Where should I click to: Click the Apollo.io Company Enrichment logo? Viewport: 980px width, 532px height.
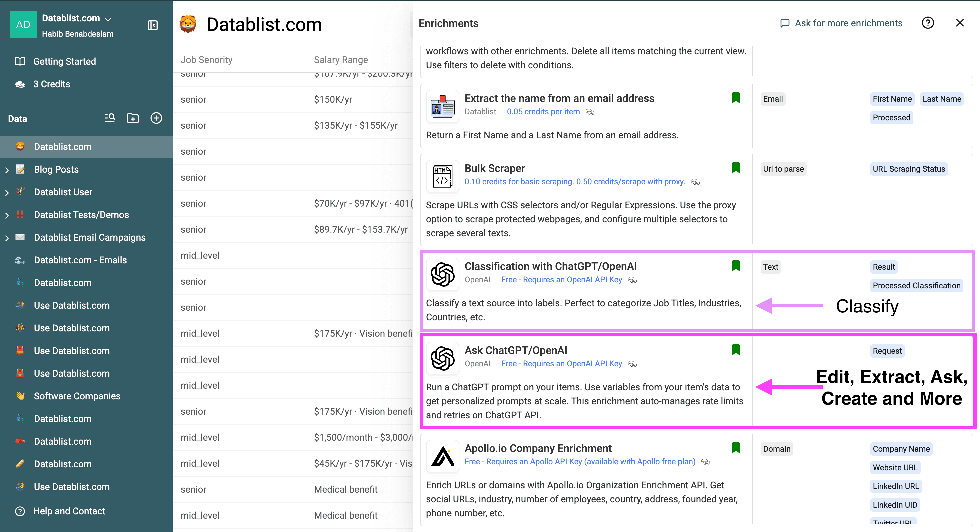pyautogui.click(x=442, y=456)
